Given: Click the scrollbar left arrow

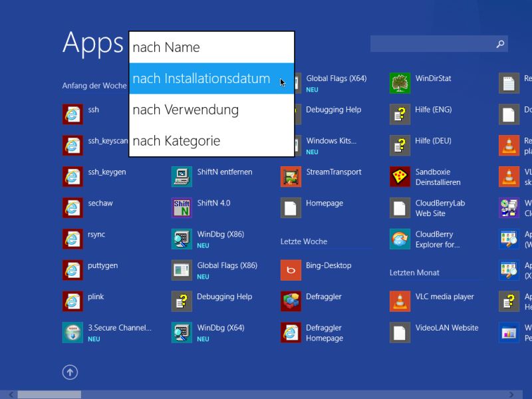Looking at the screenshot, I should [11, 394].
